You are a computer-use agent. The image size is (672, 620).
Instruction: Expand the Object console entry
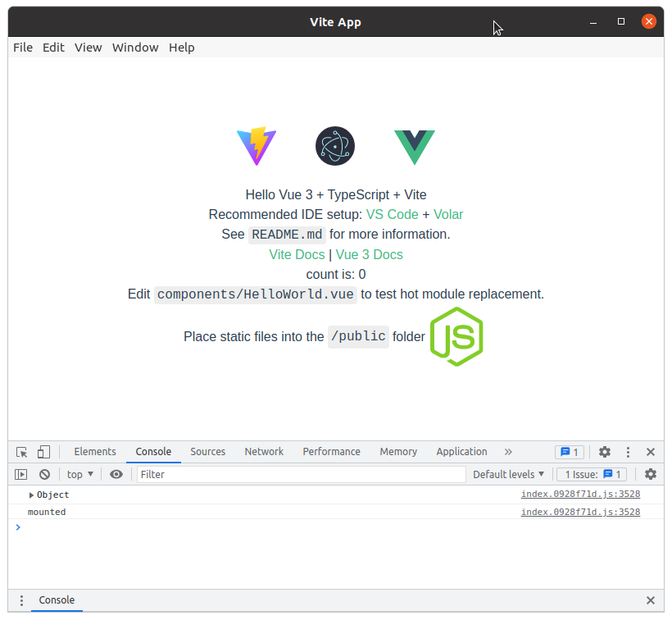point(31,495)
